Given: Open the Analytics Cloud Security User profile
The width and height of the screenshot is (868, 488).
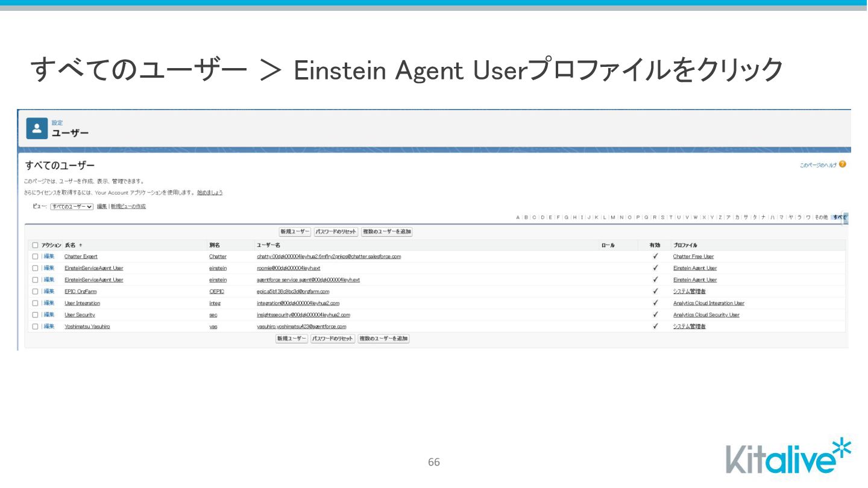Looking at the screenshot, I should coord(706,314).
